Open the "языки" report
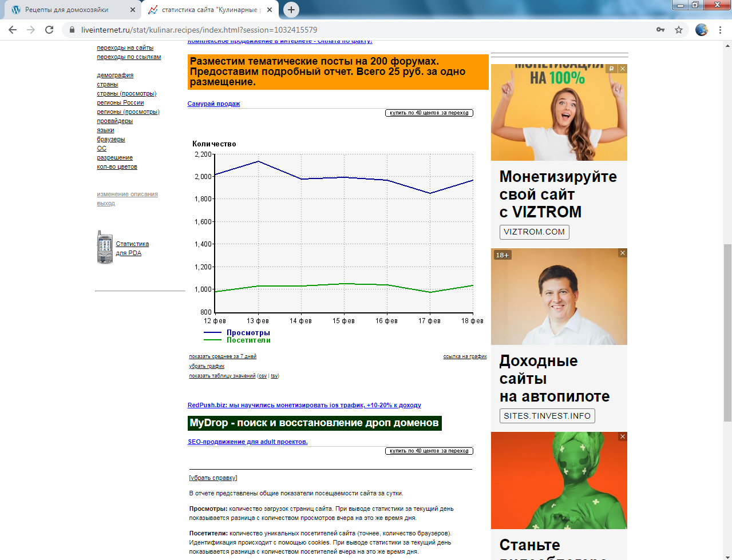This screenshot has width=732, height=560. 105,130
